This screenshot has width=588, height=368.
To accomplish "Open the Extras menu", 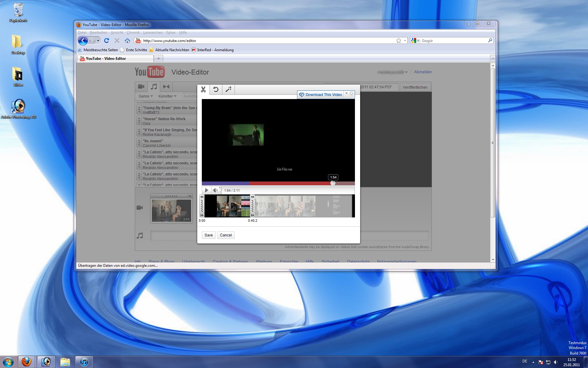I will point(171,33).
